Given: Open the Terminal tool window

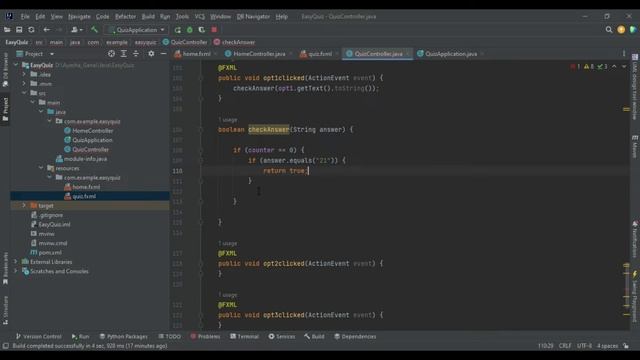Looking at the screenshot, I should coord(244,337).
